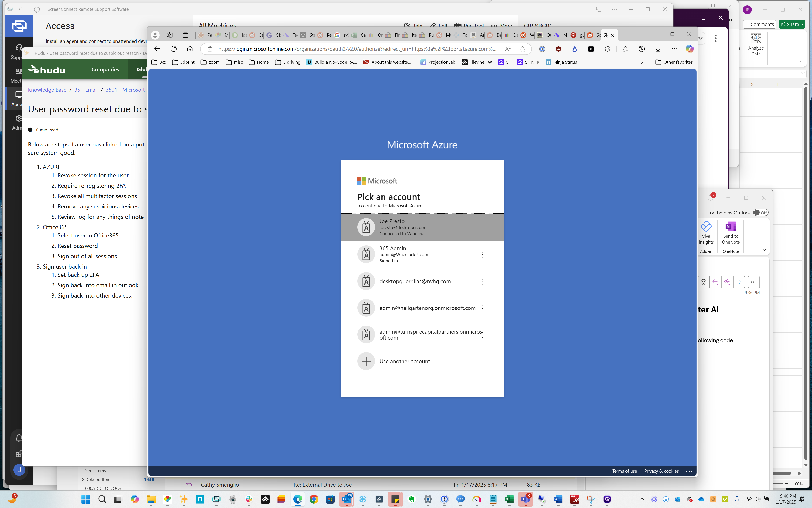Open Microsoft Teams from the taskbar
Image resolution: width=812 pixels, height=508 pixels.
click(x=525, y=499)
